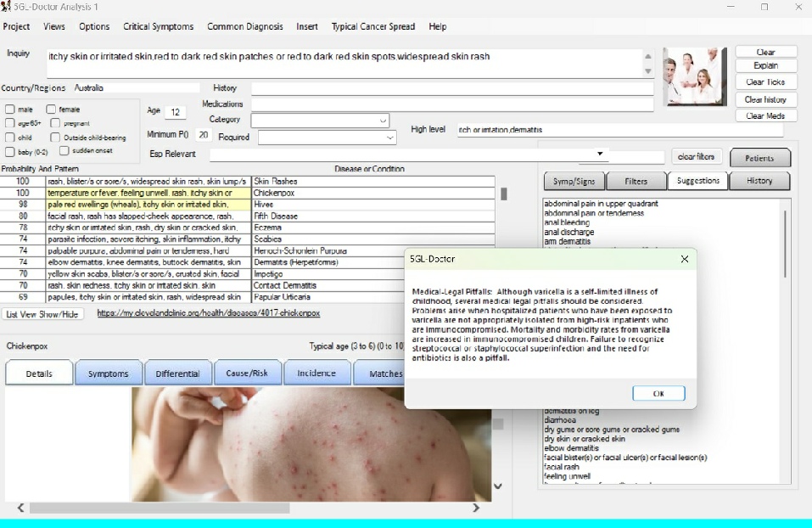Click the Country/Regions field with Australia
The height and width of the screenshot is (528, 812).
point(136,88)
